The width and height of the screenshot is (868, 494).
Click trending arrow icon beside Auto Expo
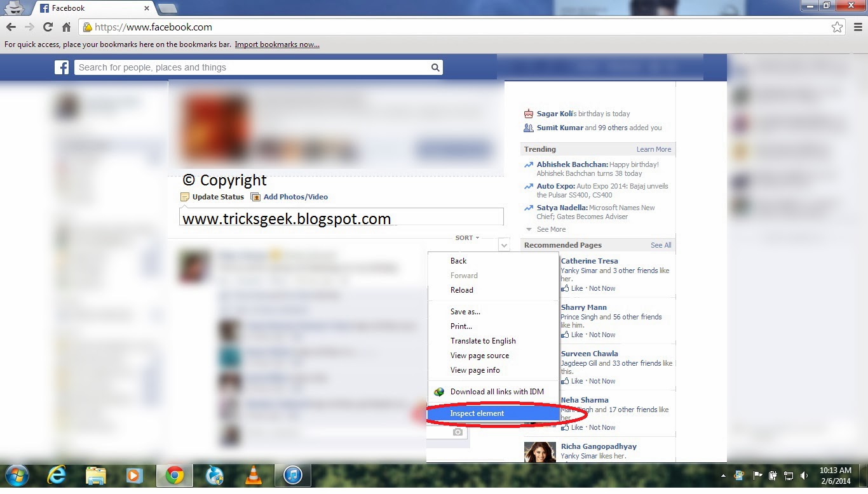[x=528, y=187]
